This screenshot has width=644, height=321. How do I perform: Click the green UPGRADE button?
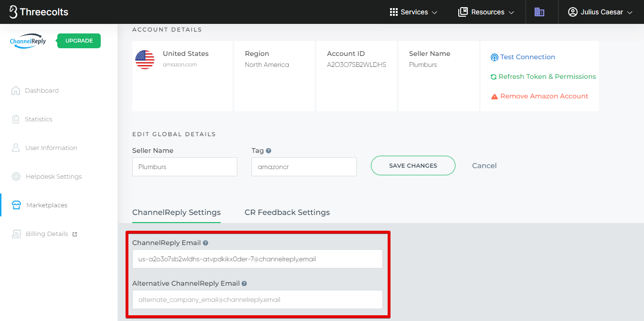[x=79, y=41]
